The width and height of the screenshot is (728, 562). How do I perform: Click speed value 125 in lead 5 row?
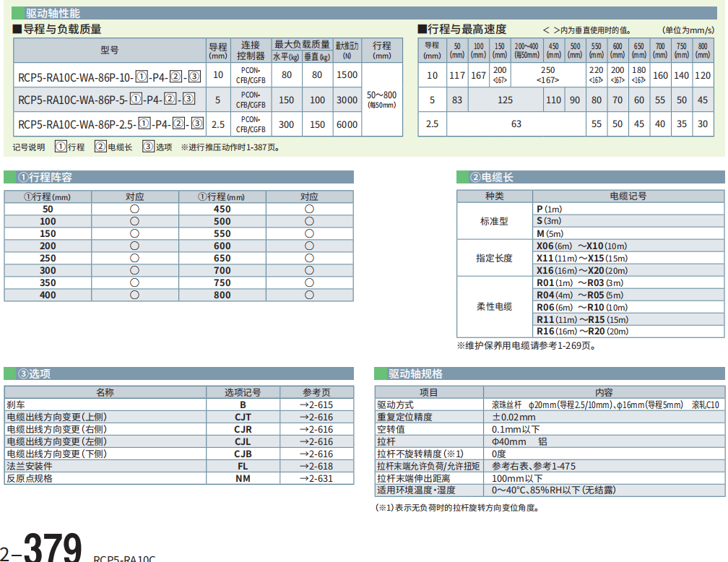(505, 100)
